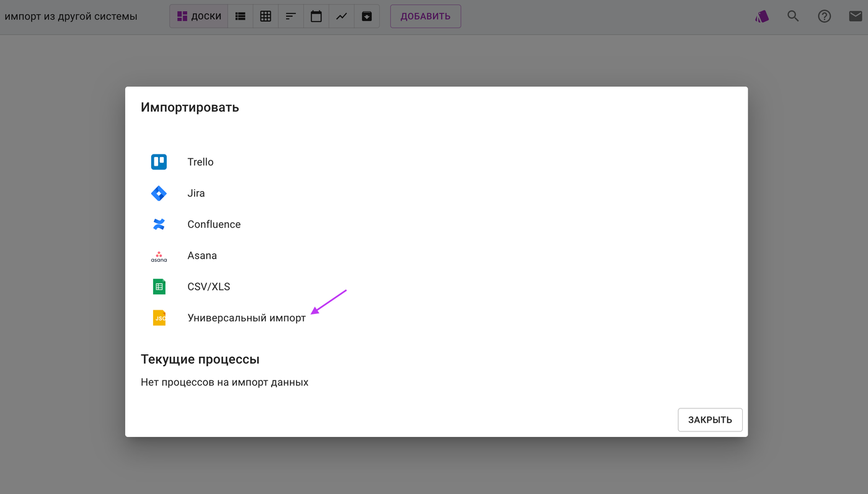Viewport: 868px width, 494px height.
Task: Open the table grid view
Action: coord(265,16)
